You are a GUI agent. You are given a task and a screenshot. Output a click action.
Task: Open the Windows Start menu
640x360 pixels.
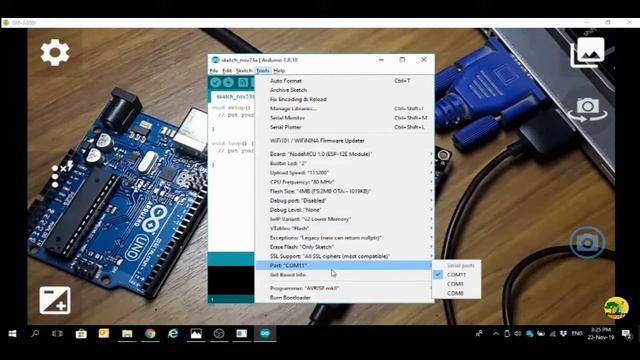tap(12, 334)
